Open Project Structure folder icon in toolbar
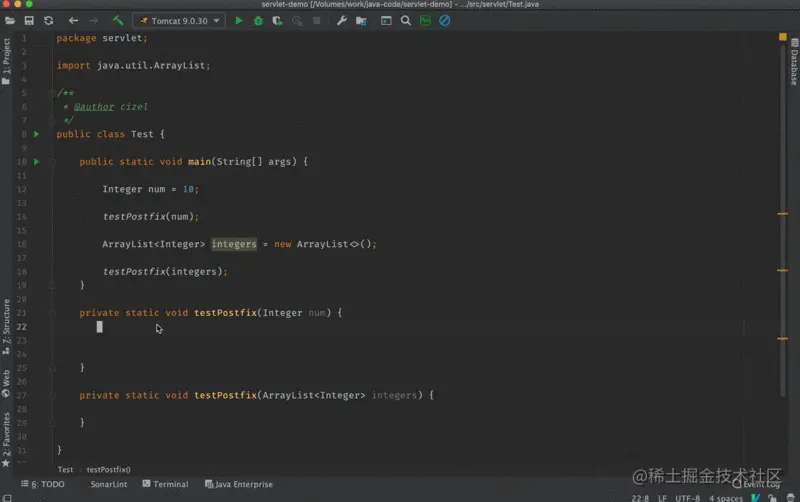This screenshot has height=502, width=800. 361,21
